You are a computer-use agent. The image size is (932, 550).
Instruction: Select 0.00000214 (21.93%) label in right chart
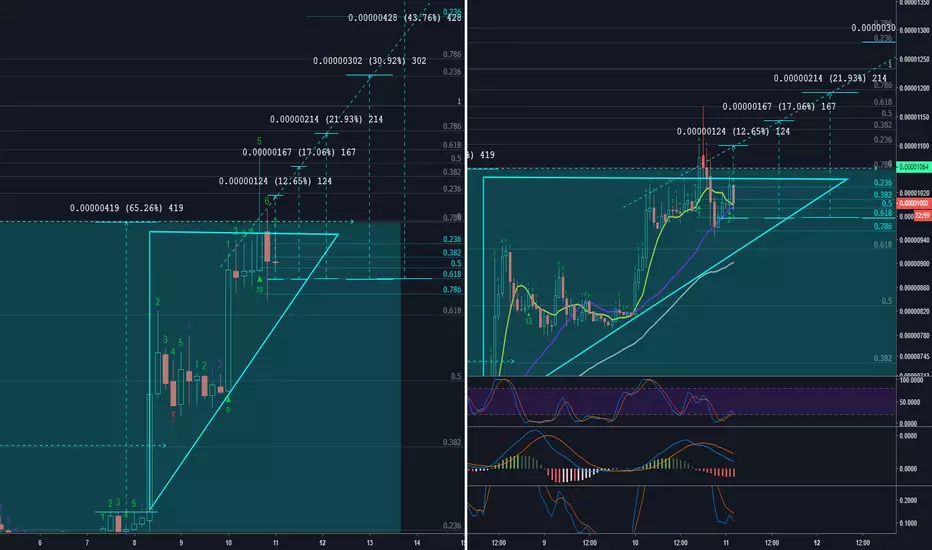830,78
